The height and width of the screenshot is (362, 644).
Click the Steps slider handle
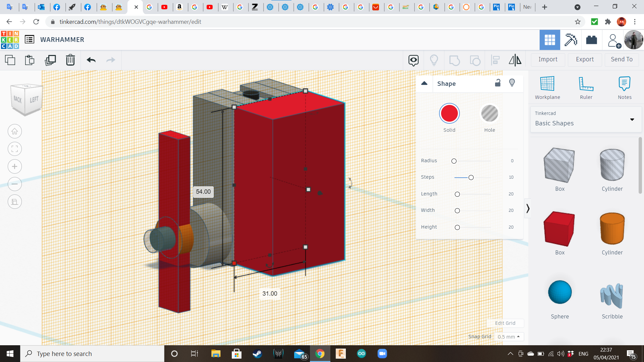pyautogui.click(x=471, y=177)
